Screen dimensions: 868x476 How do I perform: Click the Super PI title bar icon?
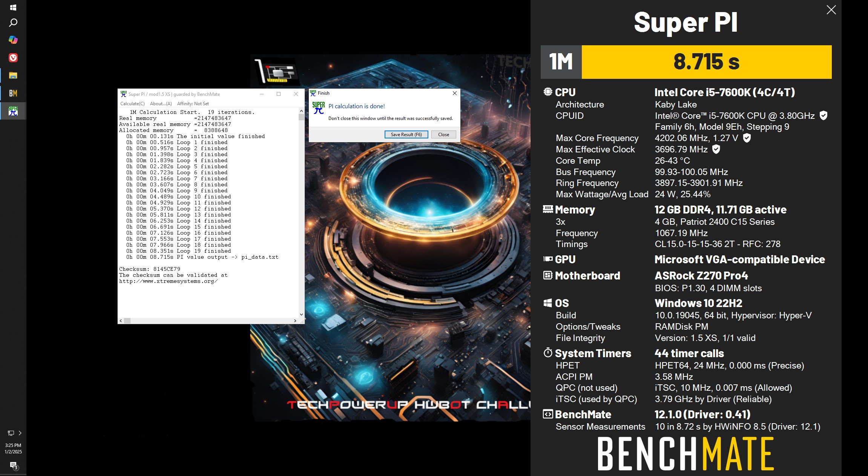[x=123, y=94]
